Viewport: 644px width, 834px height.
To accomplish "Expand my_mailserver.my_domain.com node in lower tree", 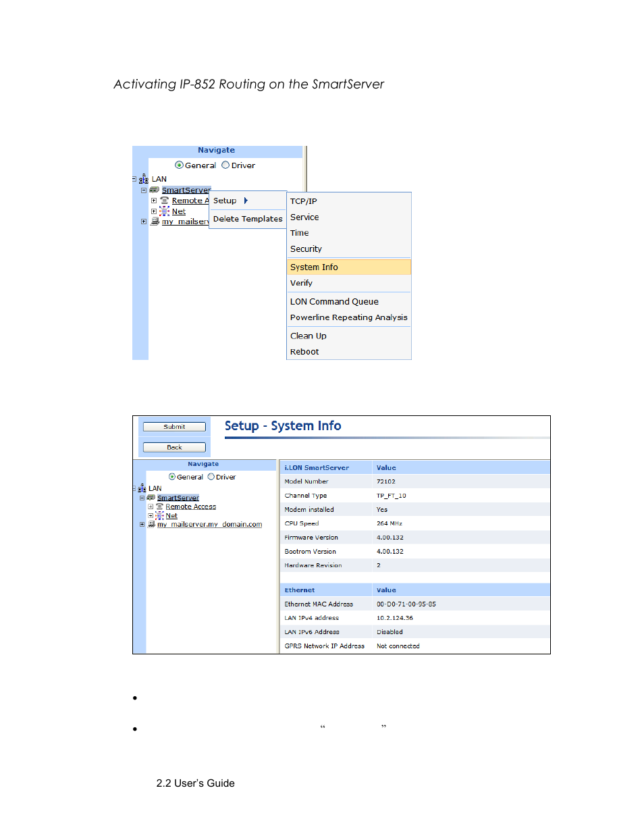I will pyautogui.click(x=142, y=524).
